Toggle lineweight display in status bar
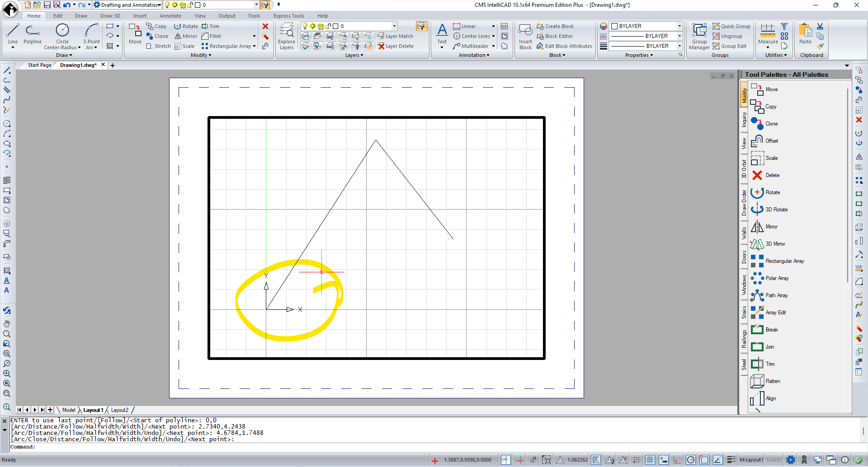Image resolution: width=868 pixels, height=467 pixels. click(731, 460)
